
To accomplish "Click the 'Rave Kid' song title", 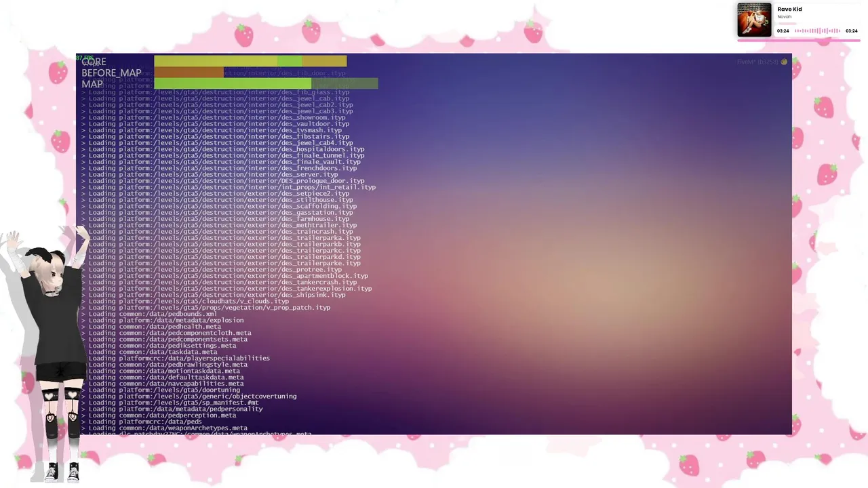I will point(789,9).
